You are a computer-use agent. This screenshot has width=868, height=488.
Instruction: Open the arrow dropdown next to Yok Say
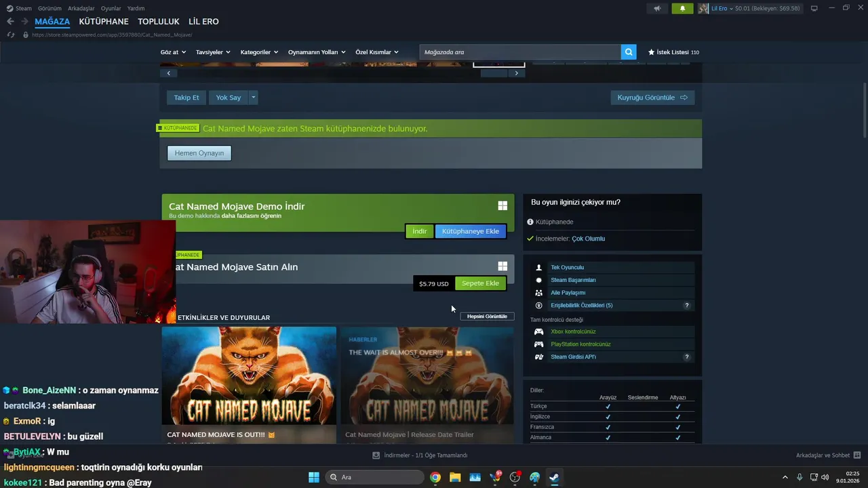click(x=253, y=98)
